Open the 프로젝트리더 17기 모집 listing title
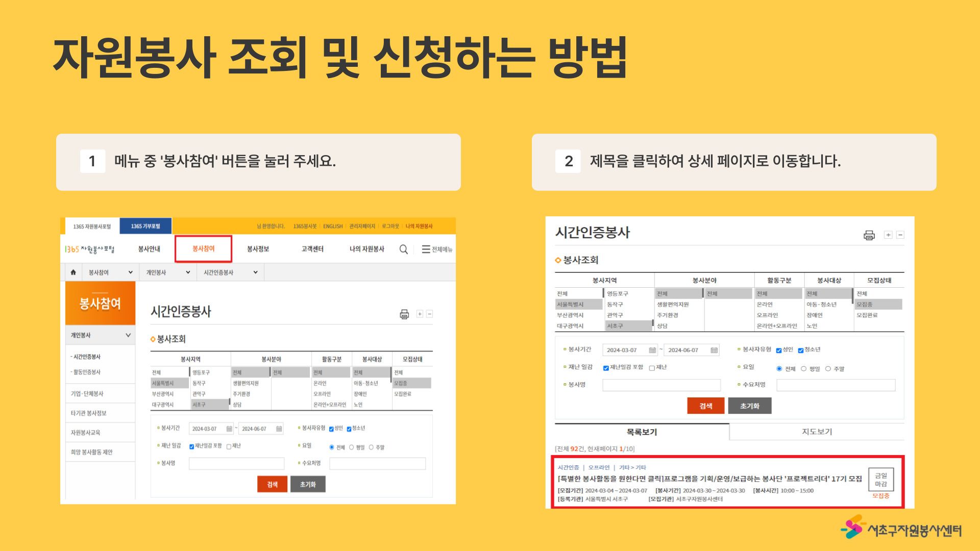 (x=709, y=479)
